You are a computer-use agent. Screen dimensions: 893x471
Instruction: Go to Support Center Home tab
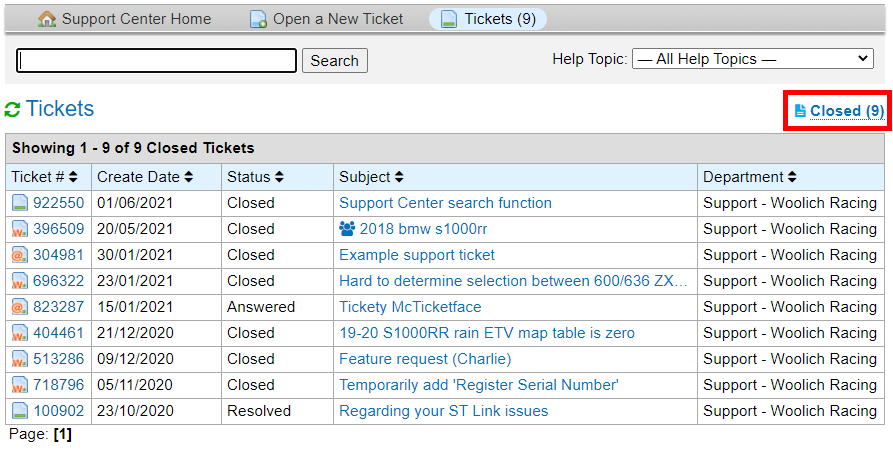click(136, 19)
